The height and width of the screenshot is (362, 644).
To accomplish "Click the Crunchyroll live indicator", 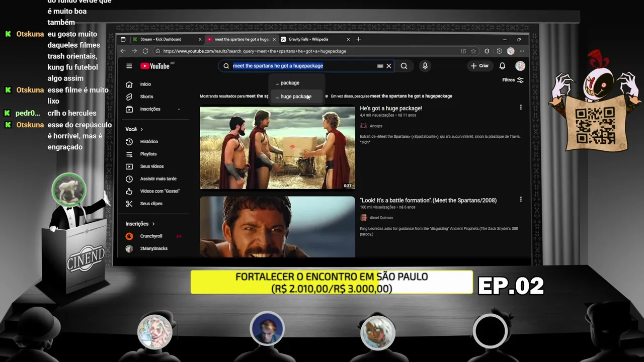I will (x=179, y=236).
